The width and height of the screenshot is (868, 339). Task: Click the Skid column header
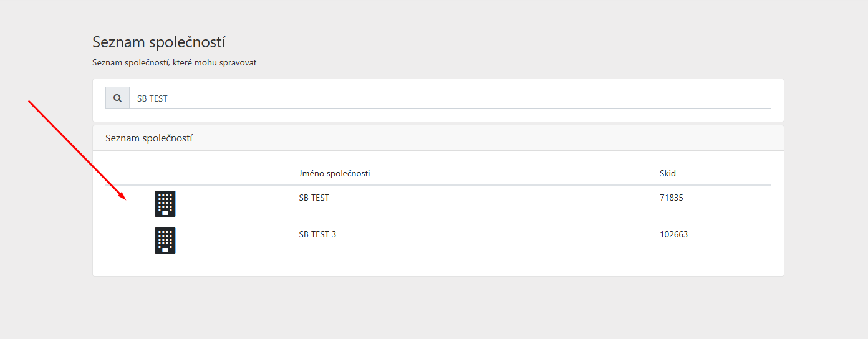click(667, 173)
